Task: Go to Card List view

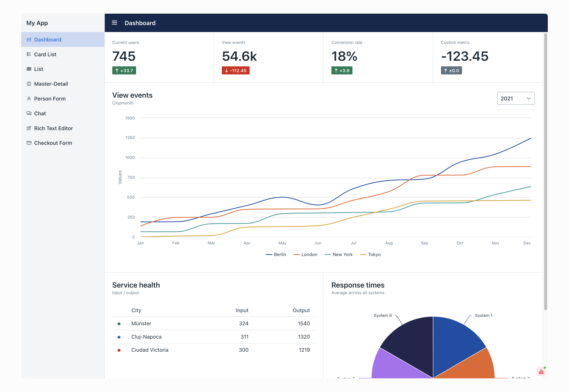Action: pos(63,54)
